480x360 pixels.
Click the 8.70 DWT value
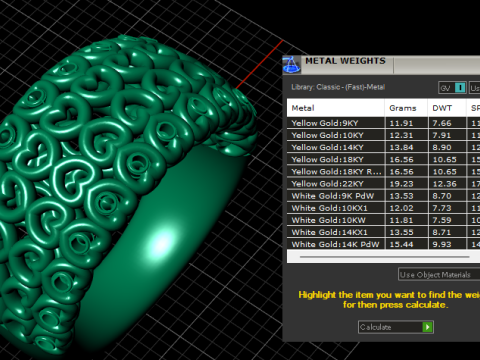(442, 196)
